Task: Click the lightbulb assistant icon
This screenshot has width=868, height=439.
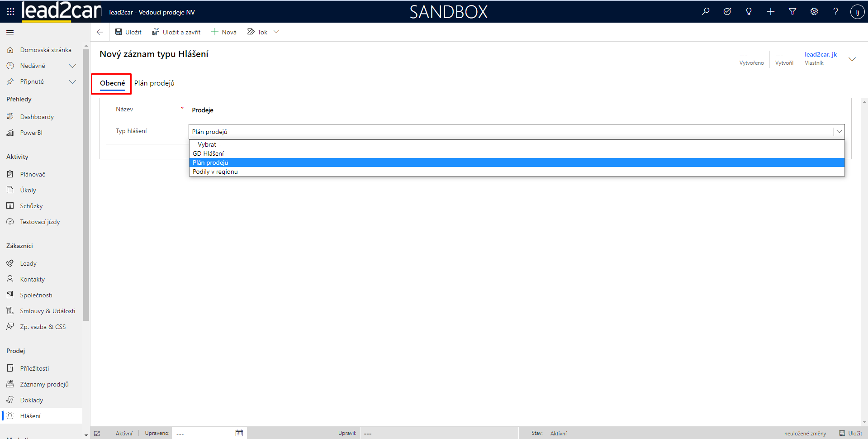Action: [749, 12]
